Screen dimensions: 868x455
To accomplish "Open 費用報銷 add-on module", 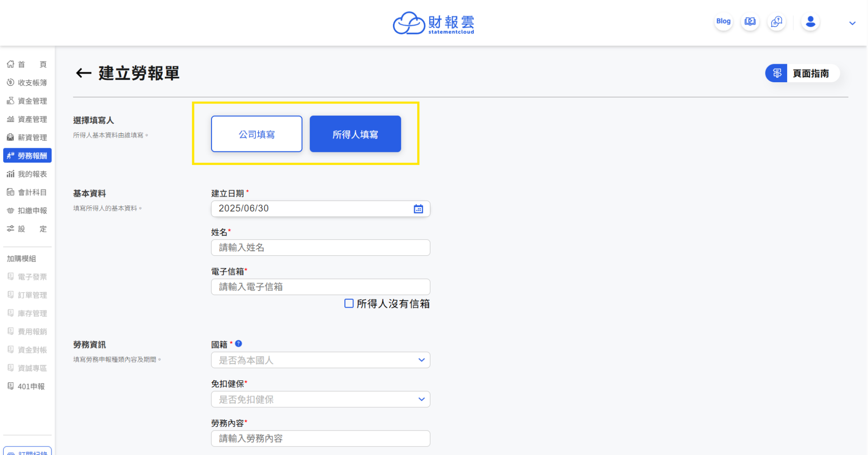I will [27, 331].
